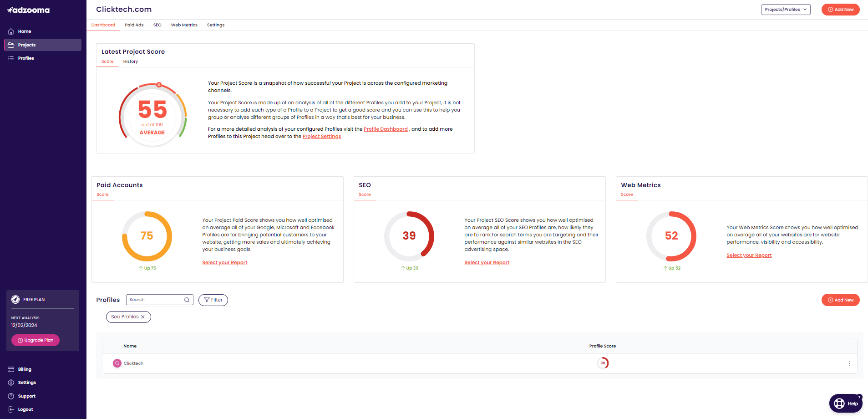
Task: Switch to the Dashboard tab
Action: pos(103,25)
